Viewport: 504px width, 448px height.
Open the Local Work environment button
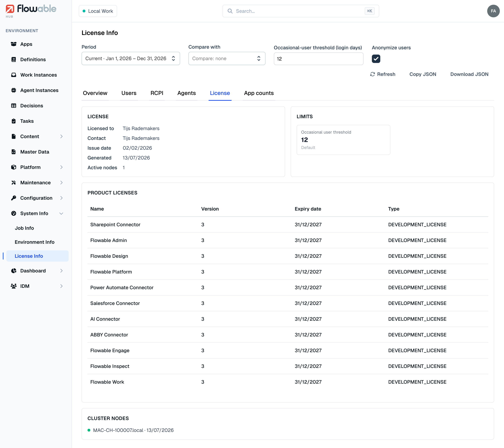(98, 11)
